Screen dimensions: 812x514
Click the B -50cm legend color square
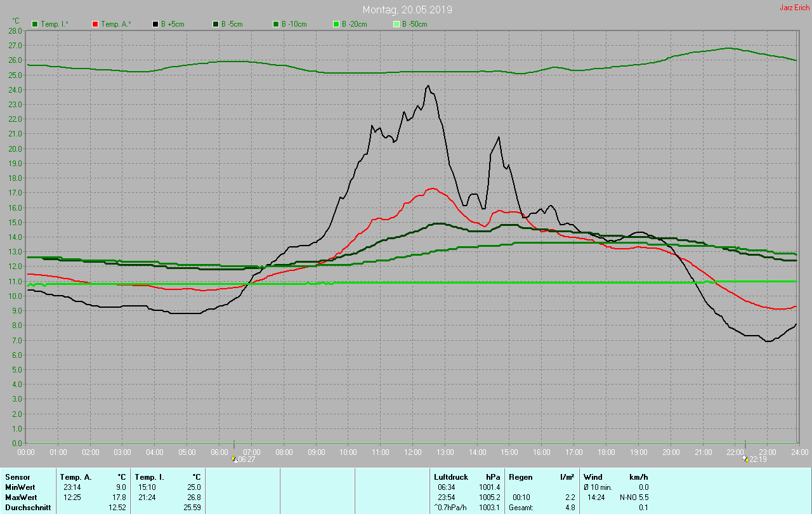tap(396, 24)
